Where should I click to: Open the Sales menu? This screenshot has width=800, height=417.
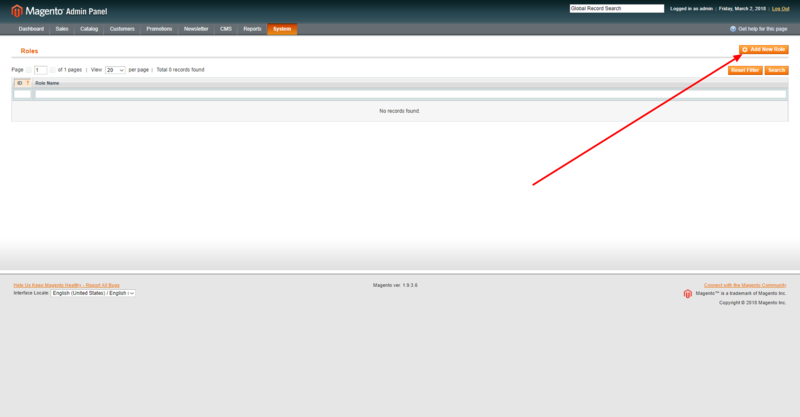62,29
